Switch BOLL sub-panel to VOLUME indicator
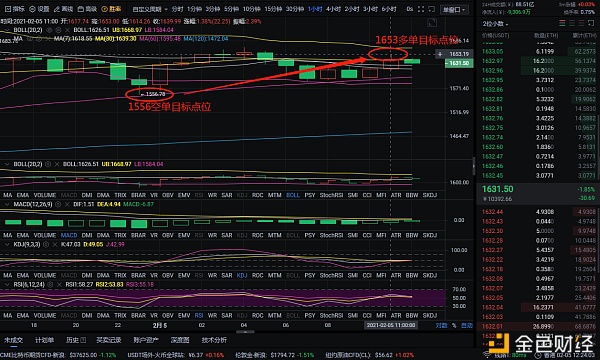The image size is (600, 360). click(x=45, y=195)
